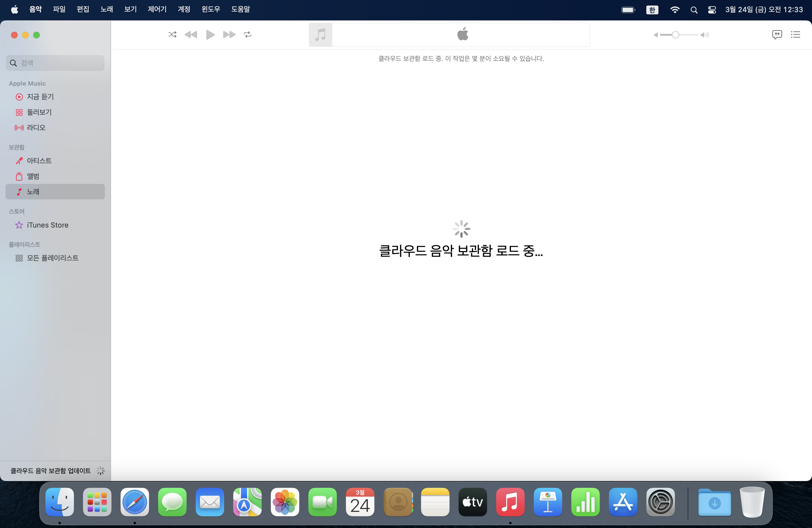Click the play button

click(x=210, y=35)
